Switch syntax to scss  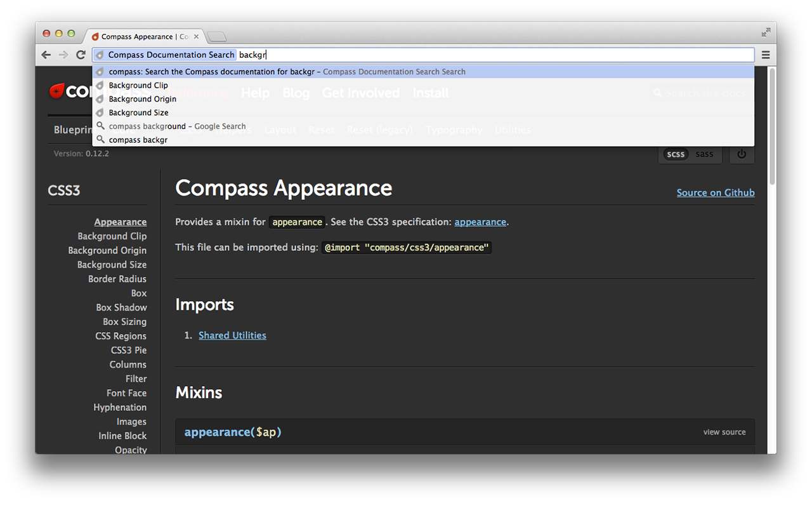tap(676, 154)
